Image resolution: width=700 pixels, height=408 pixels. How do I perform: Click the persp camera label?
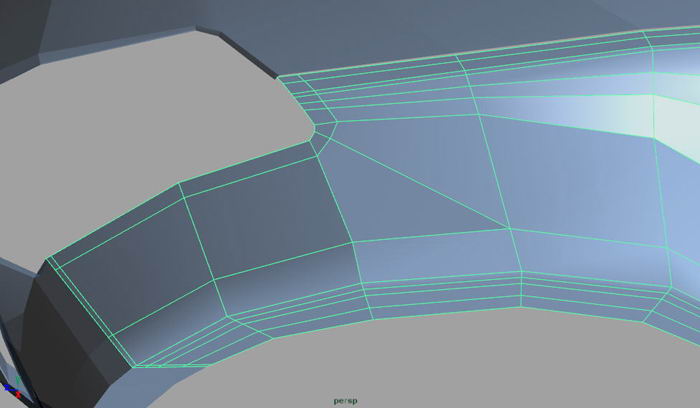tap(345, 400)
